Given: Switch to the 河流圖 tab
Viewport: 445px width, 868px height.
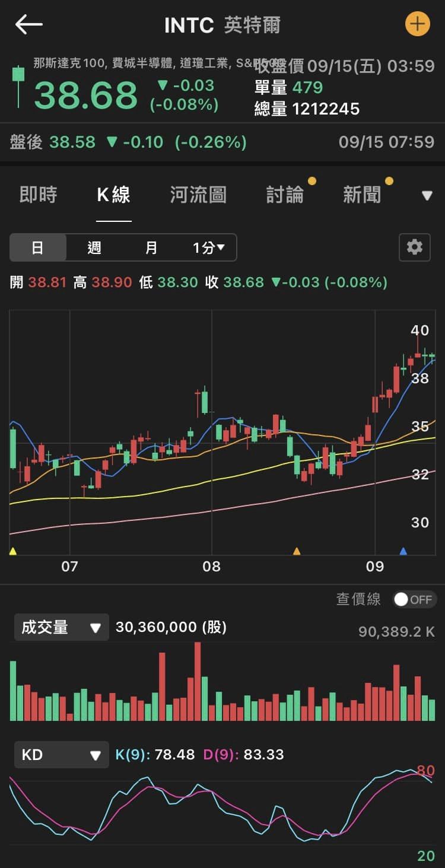Looking at the screenshot, I should point(198,195).
